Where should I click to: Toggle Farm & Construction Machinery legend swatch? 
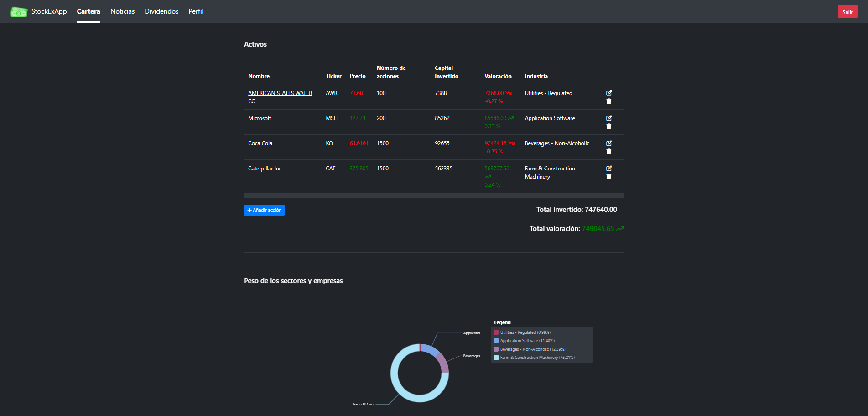[x=496, y=358]
